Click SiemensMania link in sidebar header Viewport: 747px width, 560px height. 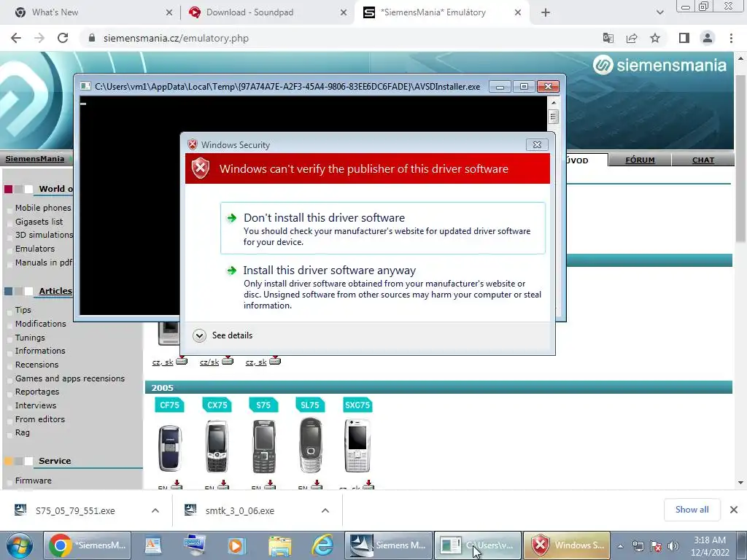35,158
